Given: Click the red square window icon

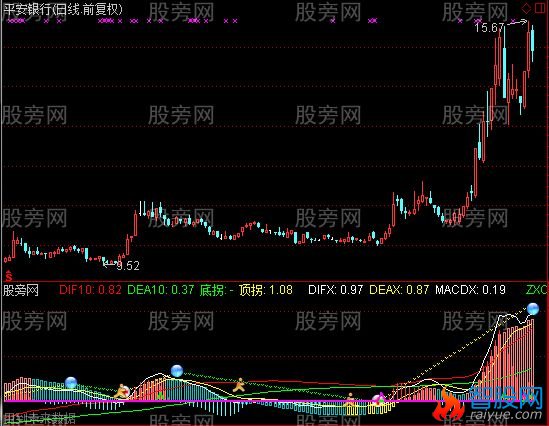Looking at the screenshot, I should pos(540,8).
